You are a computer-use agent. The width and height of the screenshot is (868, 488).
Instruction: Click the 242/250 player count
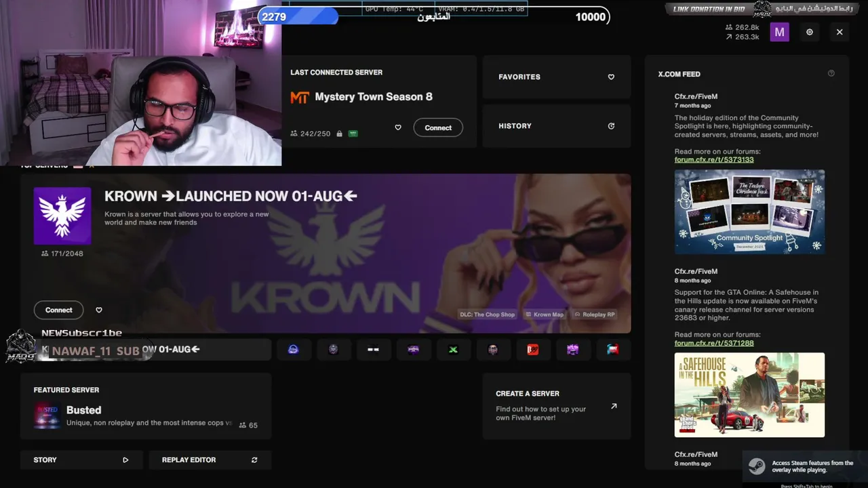(x=311, y=134)
